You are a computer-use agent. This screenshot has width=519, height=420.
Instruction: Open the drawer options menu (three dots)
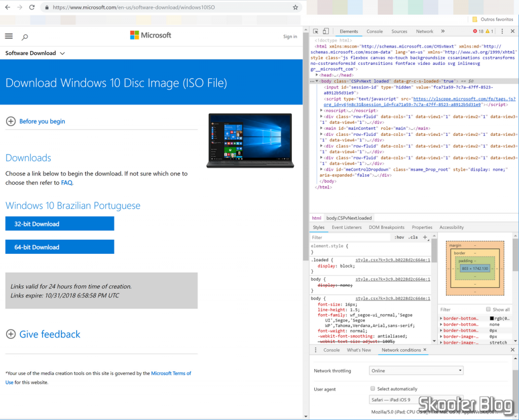316,350
